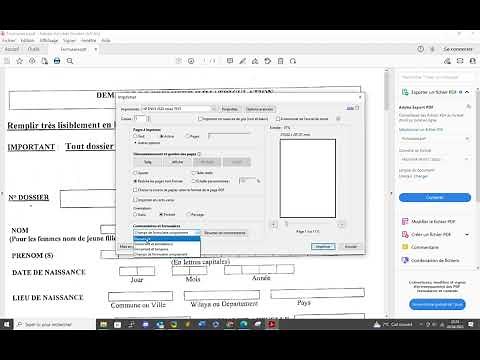Click the upload cloud icon in toolbar
The image size is (480, 360).
coord(32,61)
